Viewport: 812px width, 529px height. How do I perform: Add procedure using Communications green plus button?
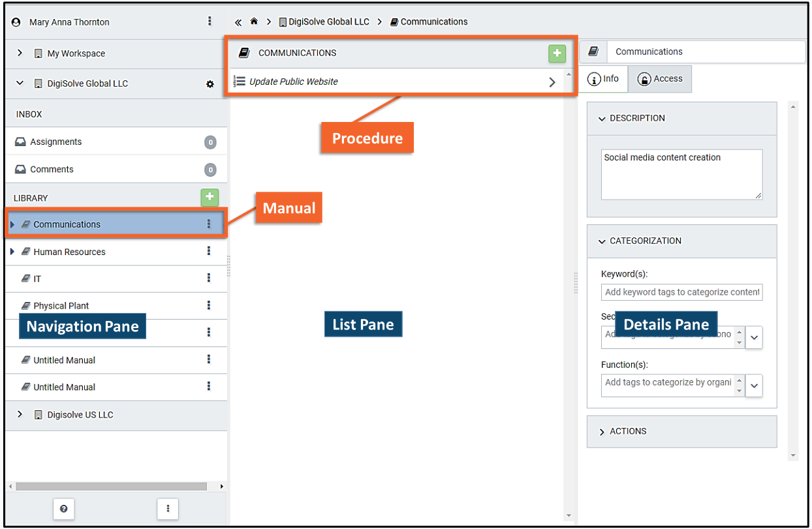point(557,53)
